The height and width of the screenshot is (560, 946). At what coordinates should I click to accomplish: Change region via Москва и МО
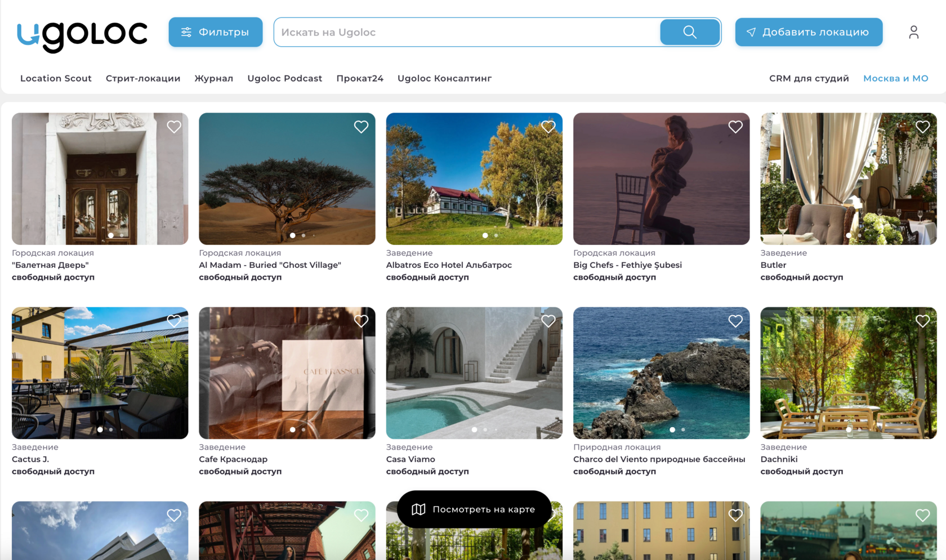[x=896, y=78]
